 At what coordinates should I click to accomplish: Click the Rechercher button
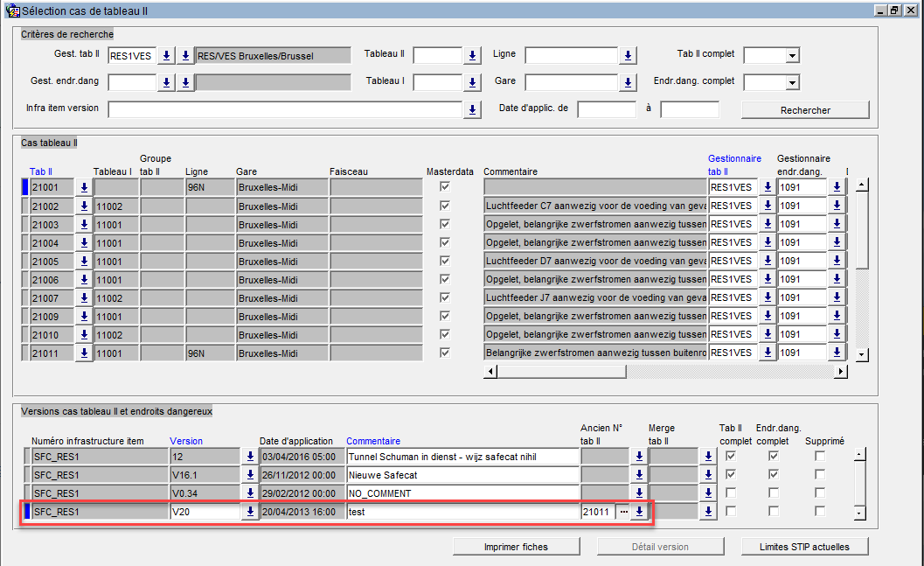pos(805,110)
